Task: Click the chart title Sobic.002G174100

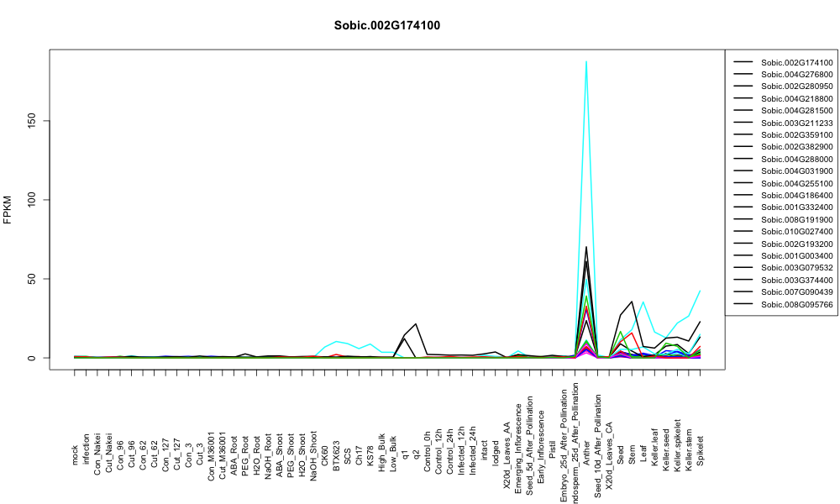Action: [386, 25]
